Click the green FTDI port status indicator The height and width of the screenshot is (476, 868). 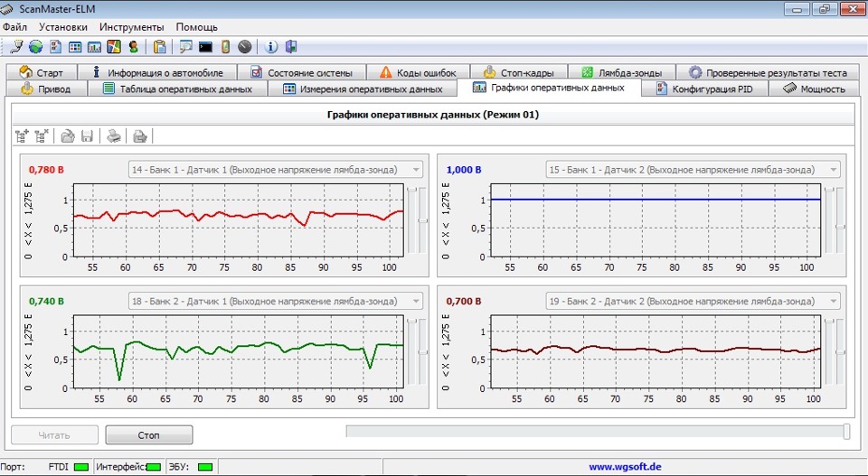[81, 467]
